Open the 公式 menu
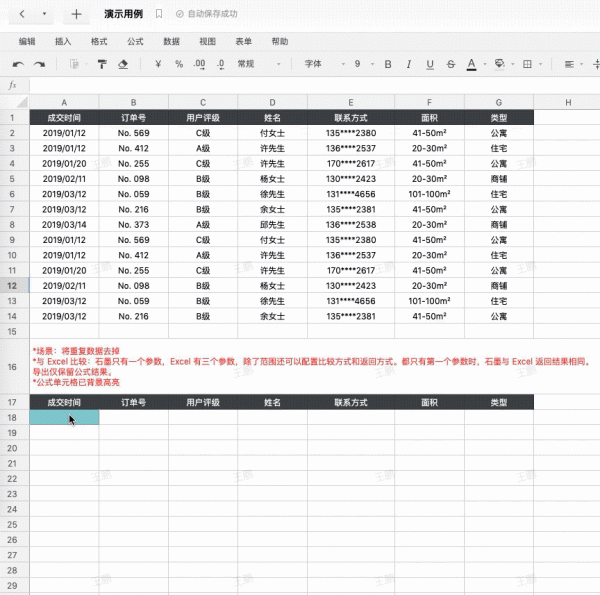Viewport: 600px width, 595px height. coord(135,42)
